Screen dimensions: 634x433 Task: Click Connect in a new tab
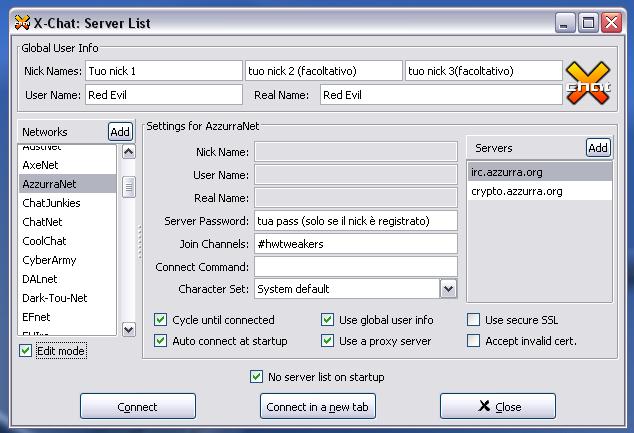317,407
